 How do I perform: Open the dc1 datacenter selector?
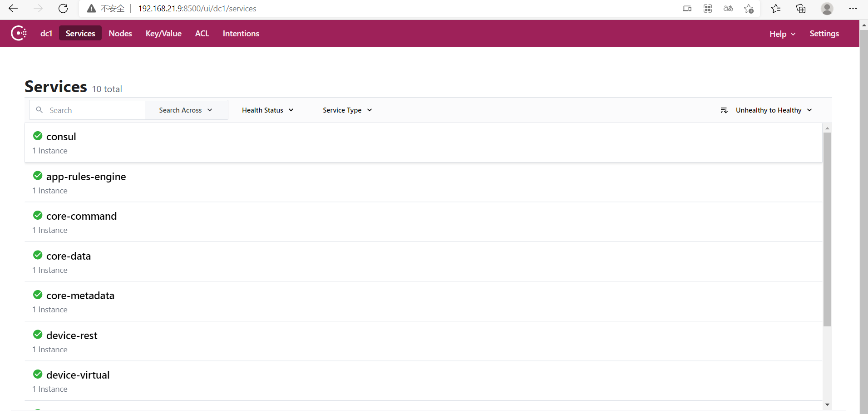pos(46,33)
